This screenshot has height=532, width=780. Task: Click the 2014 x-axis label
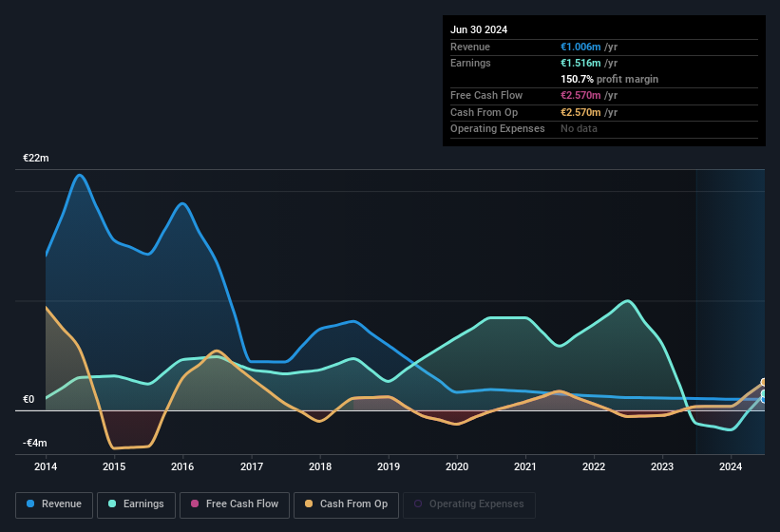click(46, 466)
